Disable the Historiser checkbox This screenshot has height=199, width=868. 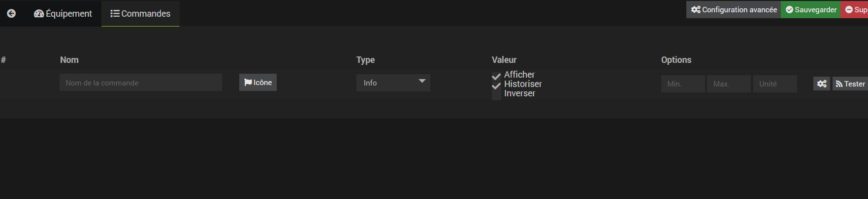point(496,85)
